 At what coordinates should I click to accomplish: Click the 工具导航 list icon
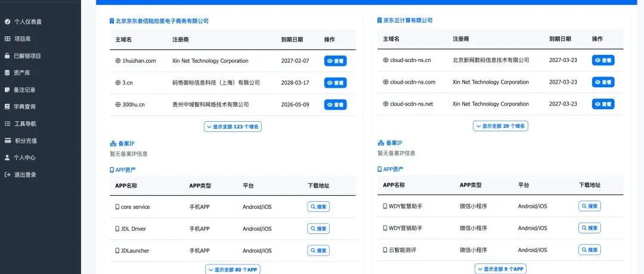tap(7, 124)
